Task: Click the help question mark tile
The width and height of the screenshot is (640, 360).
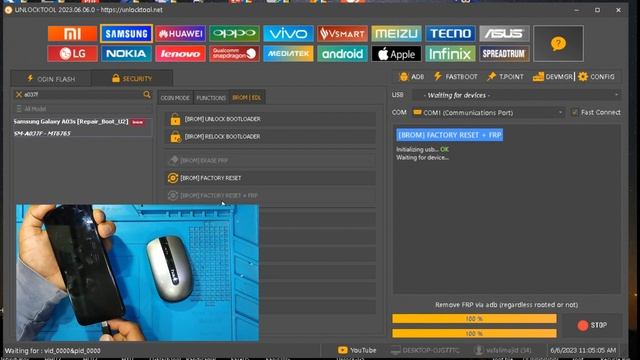Action: click(x=558, y=44)
